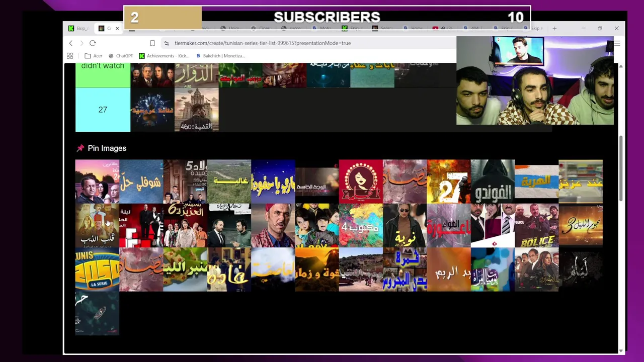This screenshot has width=644, height=362.
Task: Select the اخوة و زمان sunset thumbnail
Action: (317, 269)
